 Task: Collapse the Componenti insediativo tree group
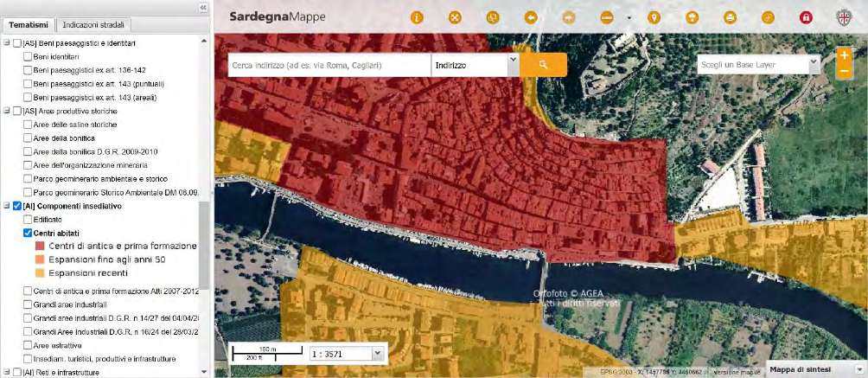[7, 206]
